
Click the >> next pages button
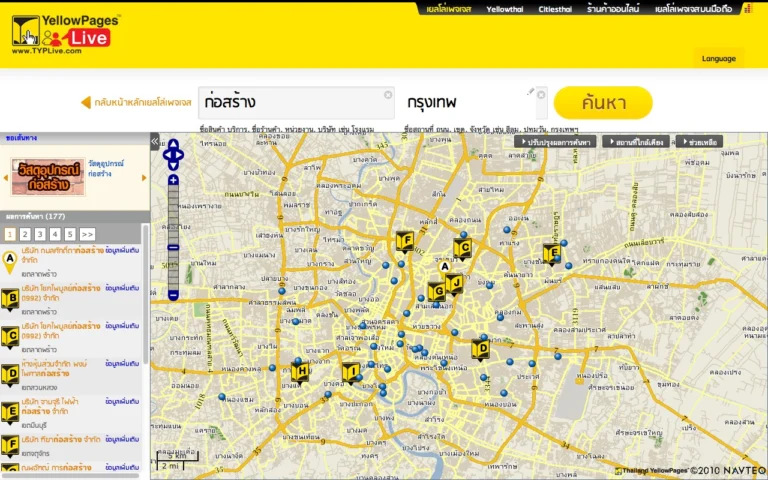coord(87,234)
